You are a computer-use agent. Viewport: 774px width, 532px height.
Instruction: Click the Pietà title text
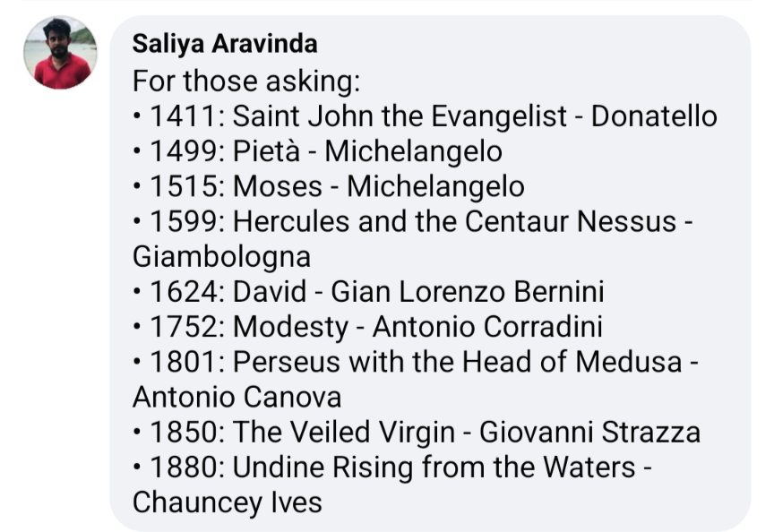[x=266, y=151]
